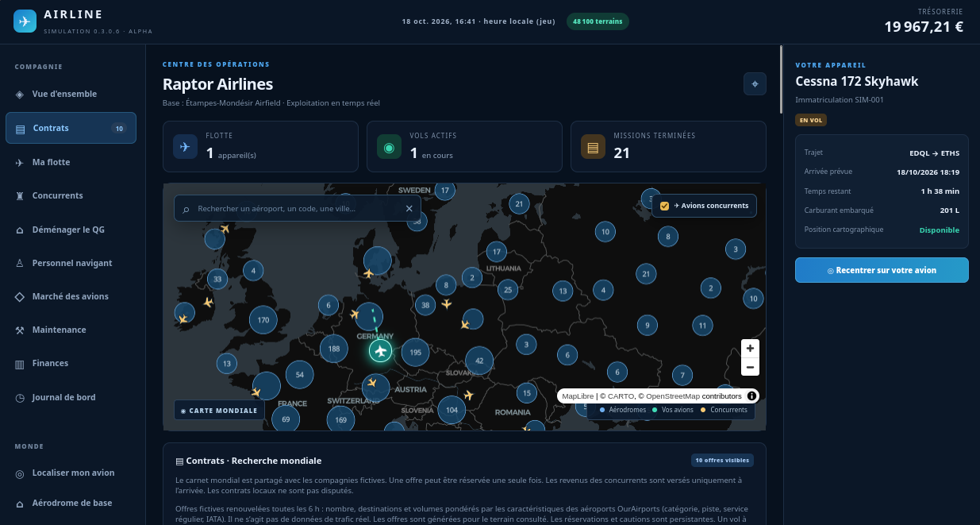Image resolution: width=980 pixels, height=525 pixels.
Task: Open Finances page
Action: (71, 363)
